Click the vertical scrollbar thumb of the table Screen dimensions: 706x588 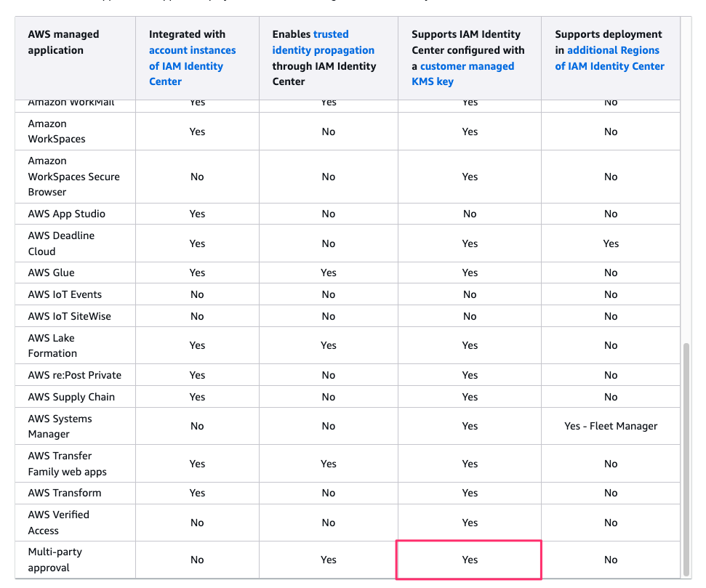686,458
